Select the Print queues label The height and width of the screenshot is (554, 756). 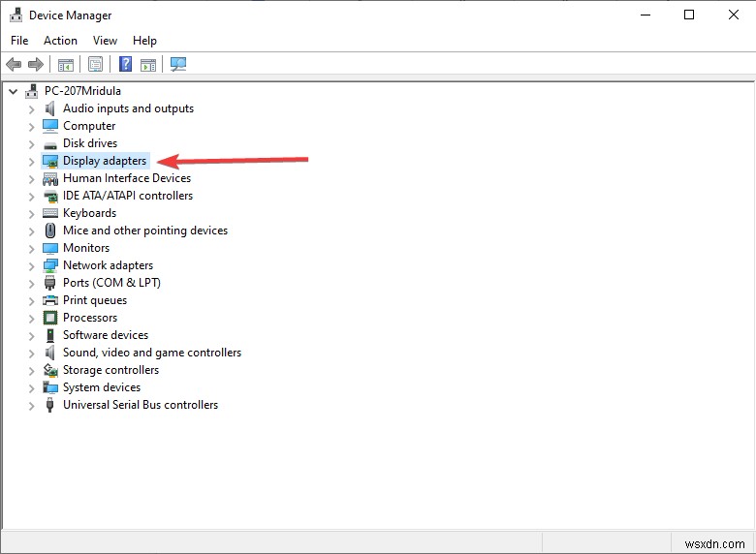point(95,300)
